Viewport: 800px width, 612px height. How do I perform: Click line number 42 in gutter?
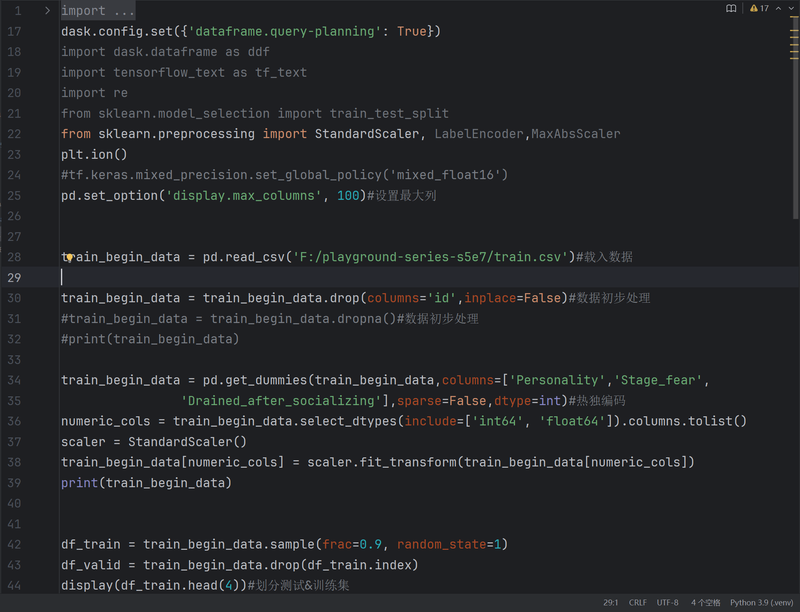14,544
